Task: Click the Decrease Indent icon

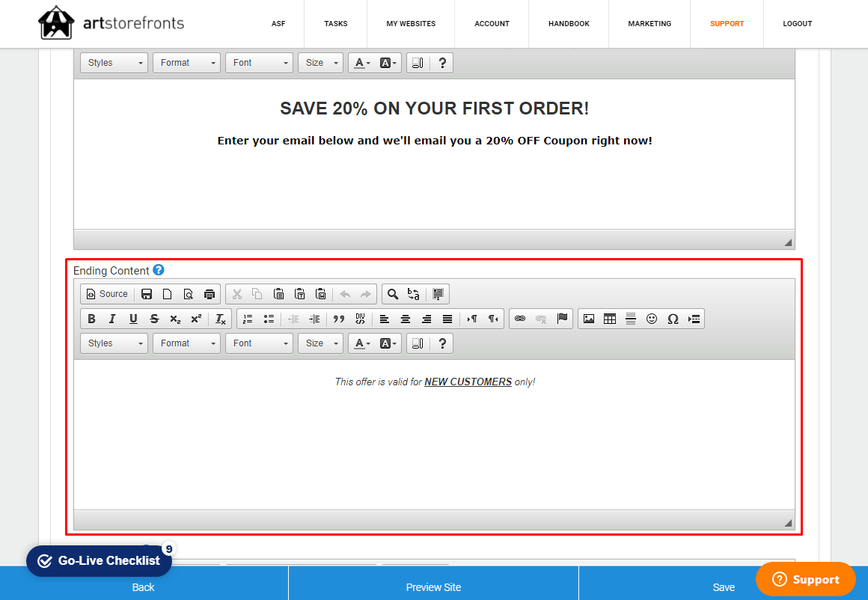Action: pyautogui.click(x=293, y=319)
